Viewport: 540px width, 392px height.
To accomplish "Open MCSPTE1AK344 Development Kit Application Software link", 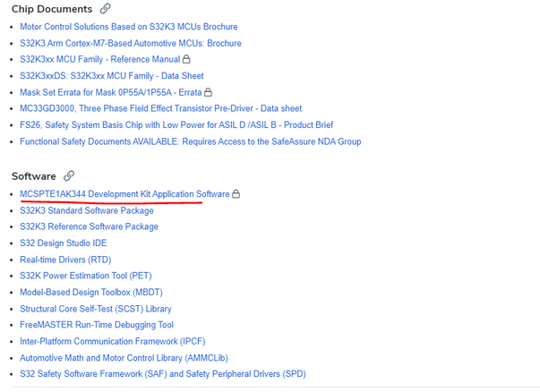I will tap(124, 194).
